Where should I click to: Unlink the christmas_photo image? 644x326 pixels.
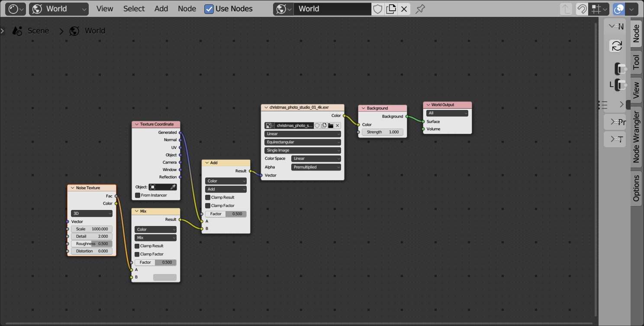[x=338, y=126]
